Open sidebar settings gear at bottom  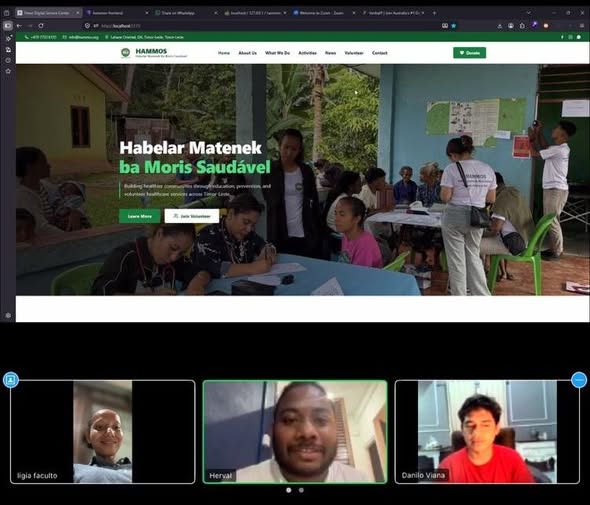pyautogui.click(x=8, y=315)
